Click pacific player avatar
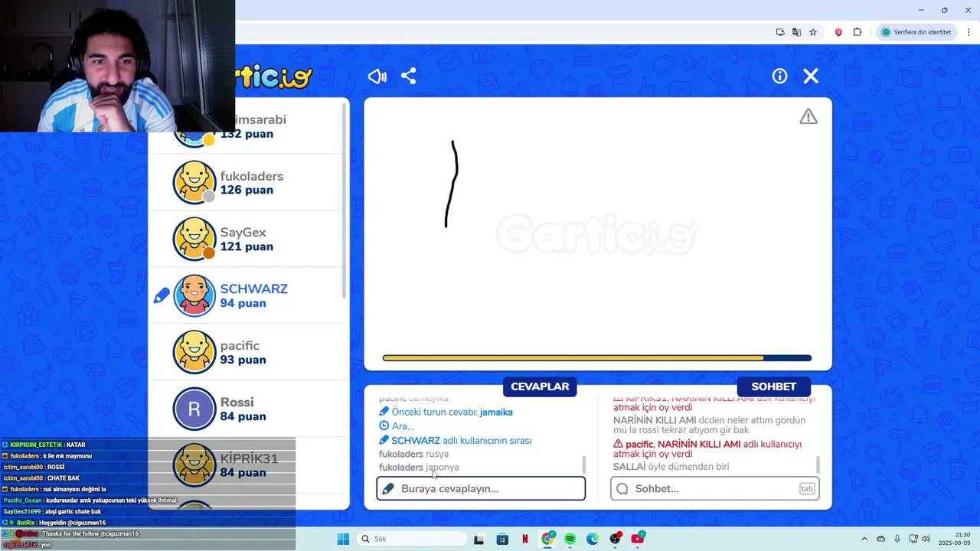Screen dimensions: 980x551 coord(194,352)
